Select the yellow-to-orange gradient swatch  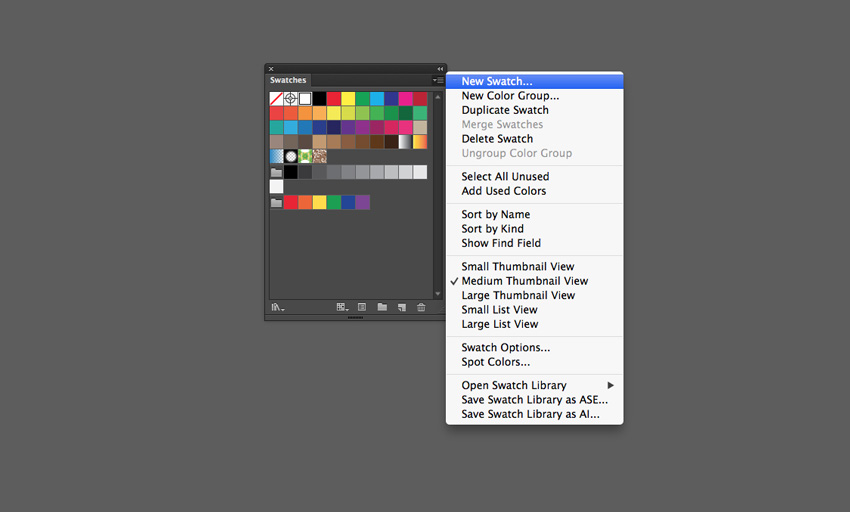click(x=420, y=142)
